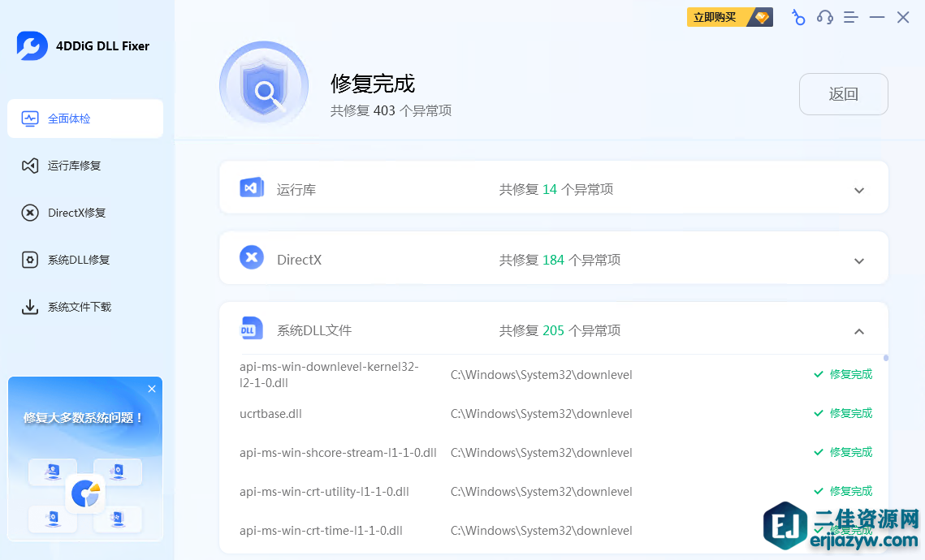The width and height of the screenshot is (925, 560).
Task: Open the hamburger menu icon
Action: pyautogui.click(x=850, y=18)
